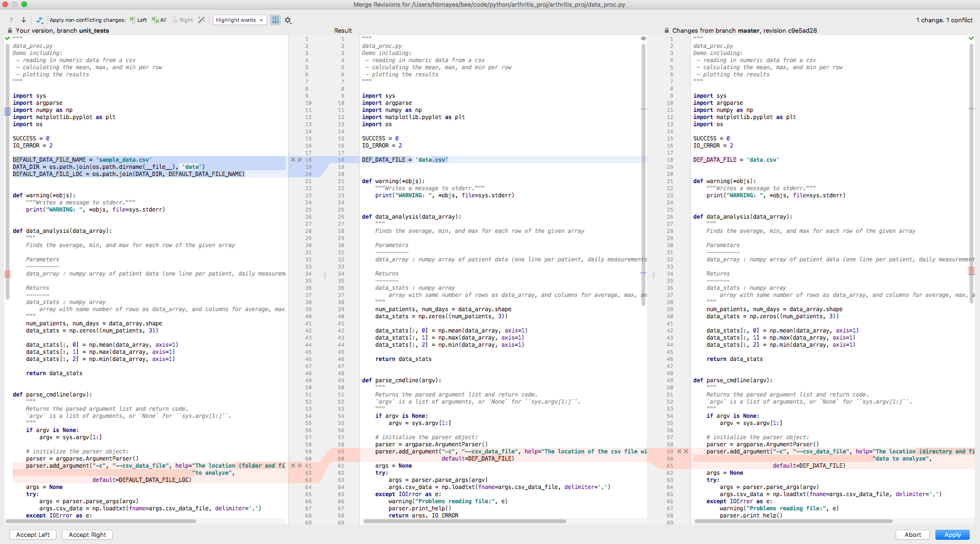Click 'args = None' line in Result pane
980x544 pixels.
(393, 466)
